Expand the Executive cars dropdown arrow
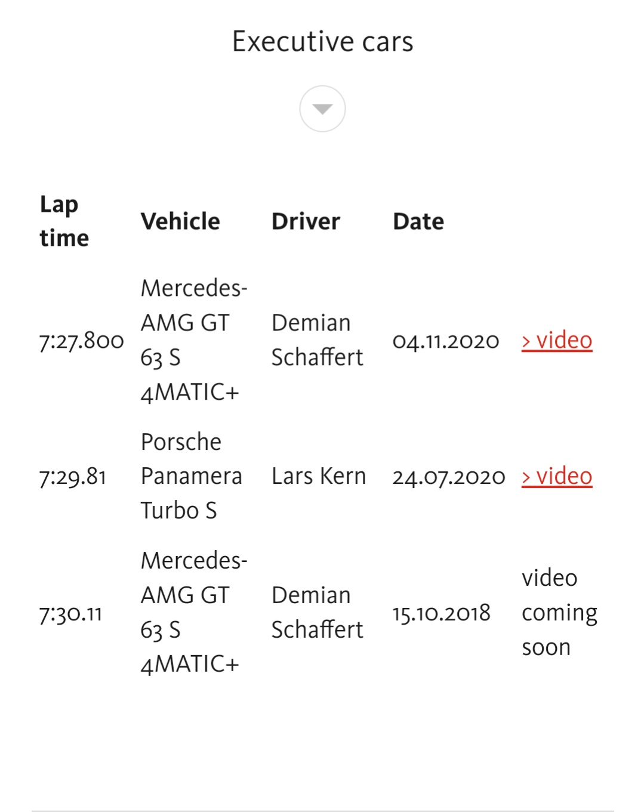Viewport: 644px width, 812px height. click(x=322, y=109)
